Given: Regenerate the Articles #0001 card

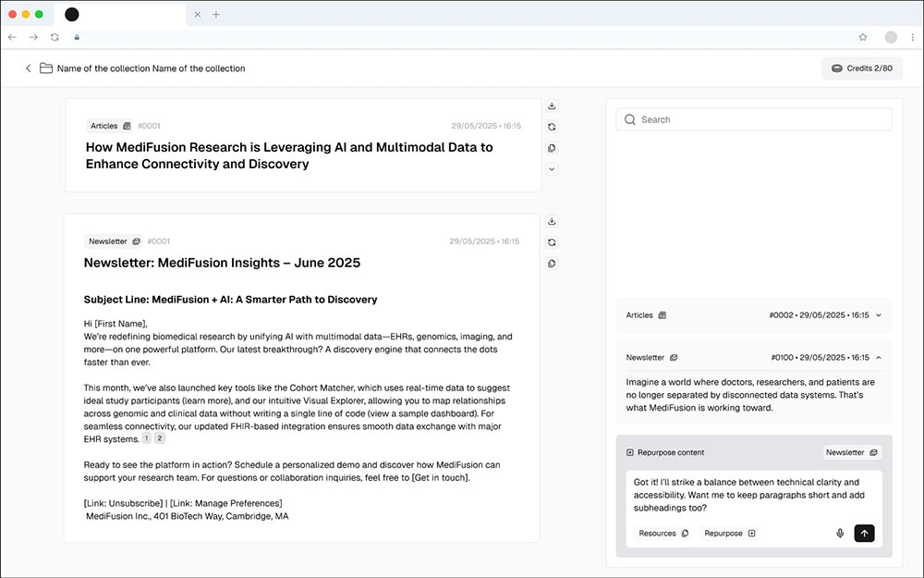Looking at the screenshot, I should pyautogui.click(x=552, y=127).
